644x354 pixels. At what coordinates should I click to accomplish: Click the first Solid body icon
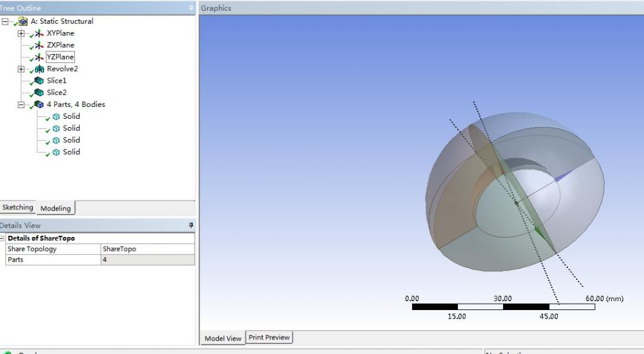[56, 116]
